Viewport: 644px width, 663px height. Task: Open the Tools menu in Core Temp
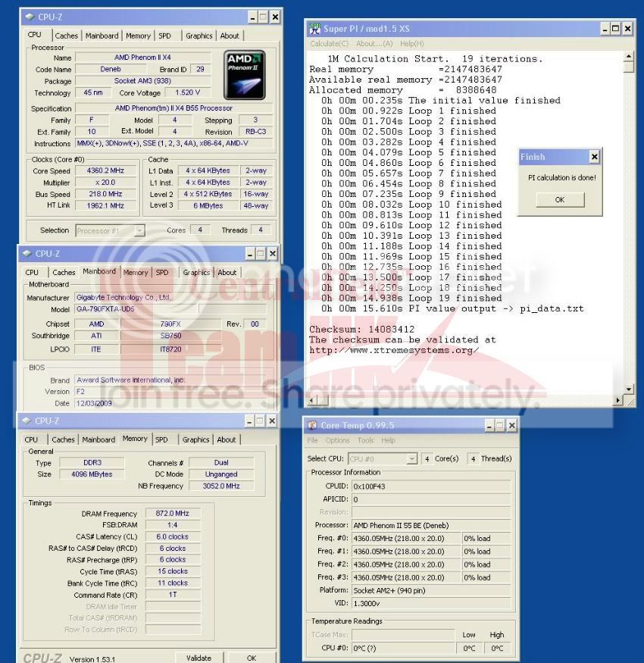(365, 440)
